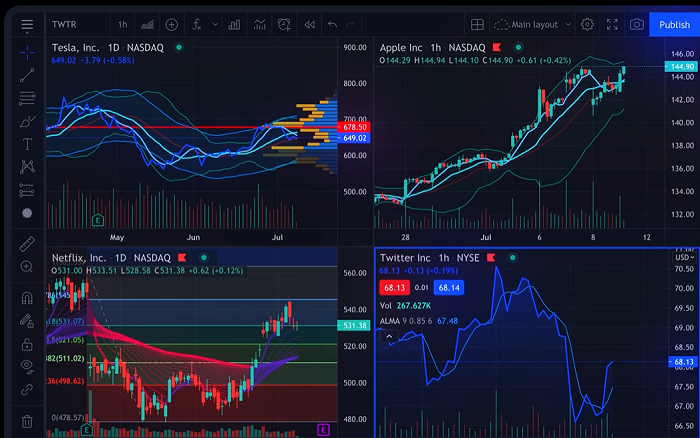Open the USD currency dropdown

click(x=684, y=258)
